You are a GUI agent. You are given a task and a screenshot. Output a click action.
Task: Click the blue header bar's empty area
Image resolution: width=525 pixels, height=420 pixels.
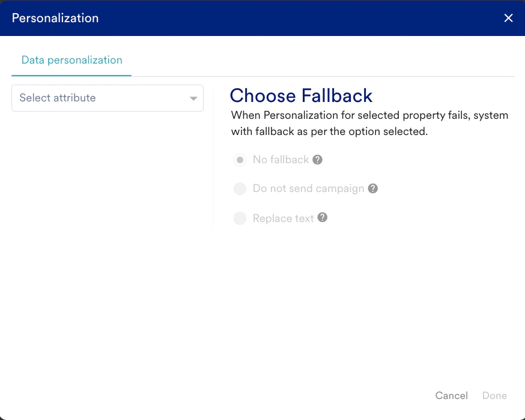pyautogui.click(x=300, y=18)
